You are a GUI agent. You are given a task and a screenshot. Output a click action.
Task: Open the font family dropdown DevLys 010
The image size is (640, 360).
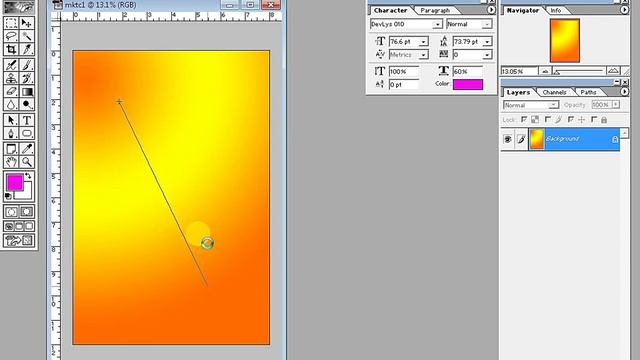click(x=438, y=24)
